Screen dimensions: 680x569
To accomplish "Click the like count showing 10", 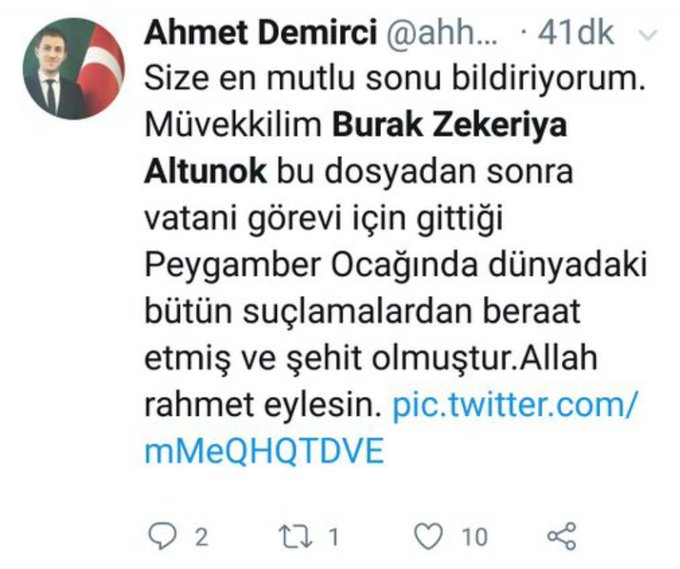I will point(475,537).
